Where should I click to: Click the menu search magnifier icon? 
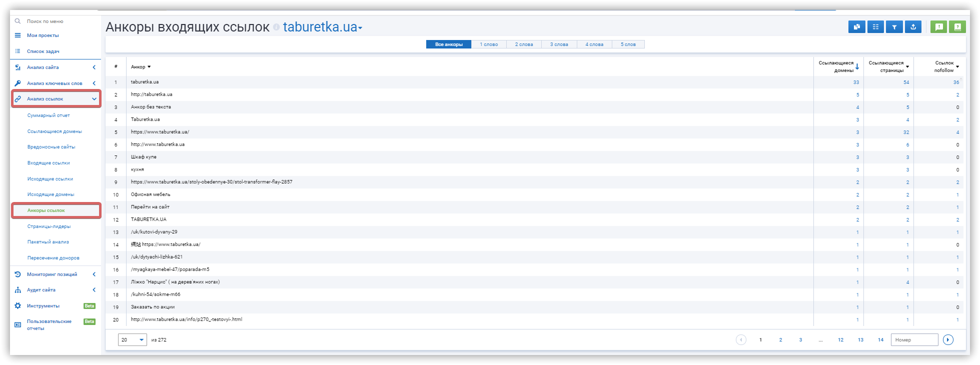click(x=18, y=21)
